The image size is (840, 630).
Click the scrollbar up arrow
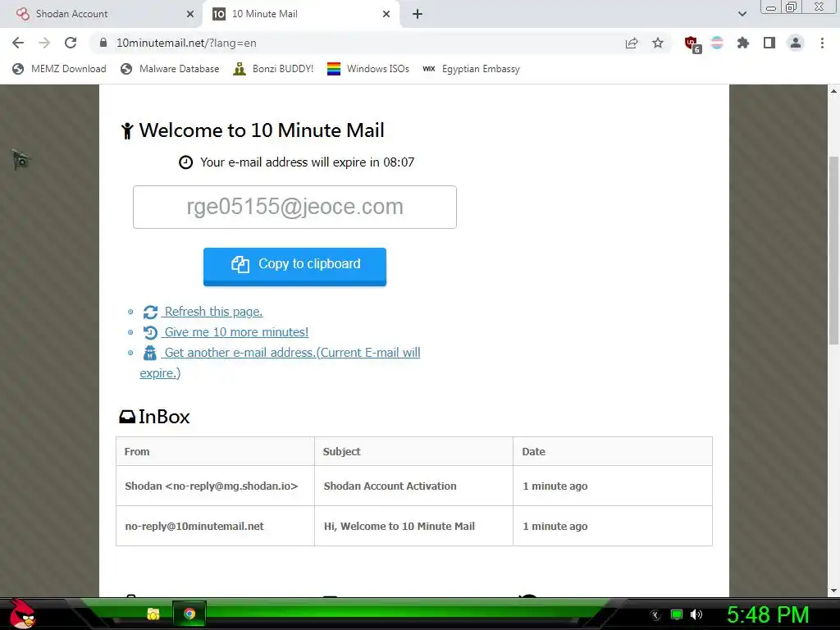pyautogui.click(x=833, y=91)
